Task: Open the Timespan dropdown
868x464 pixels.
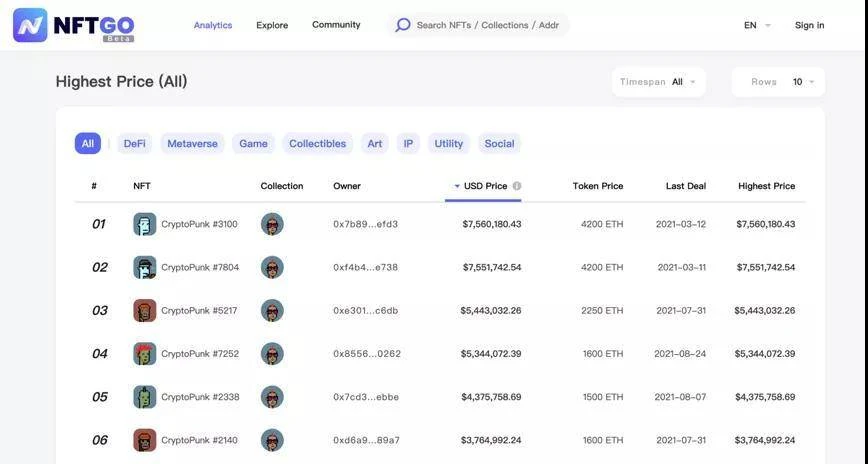Action: (659, 82)
